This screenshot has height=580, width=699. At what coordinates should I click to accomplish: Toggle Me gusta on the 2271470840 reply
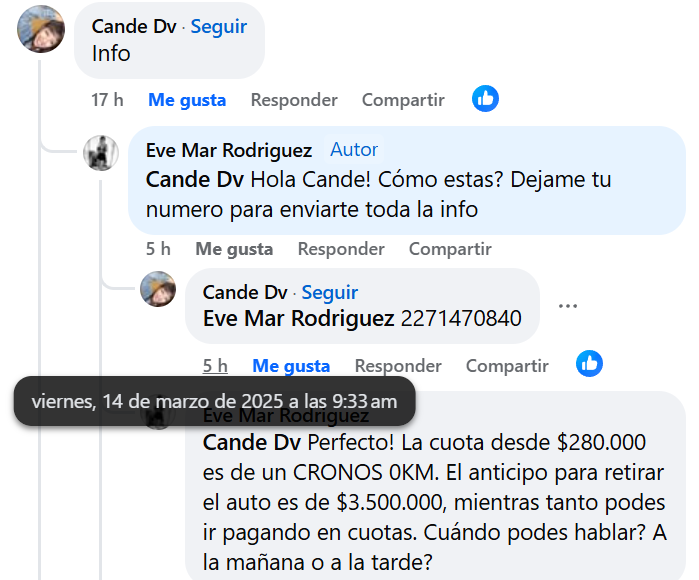tap(291, 366)
